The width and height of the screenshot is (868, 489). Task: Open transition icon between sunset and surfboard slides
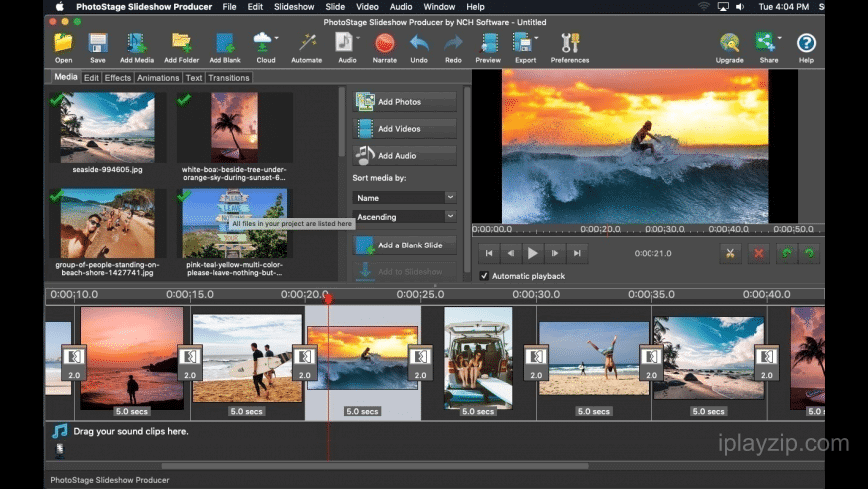pos(190,362)
